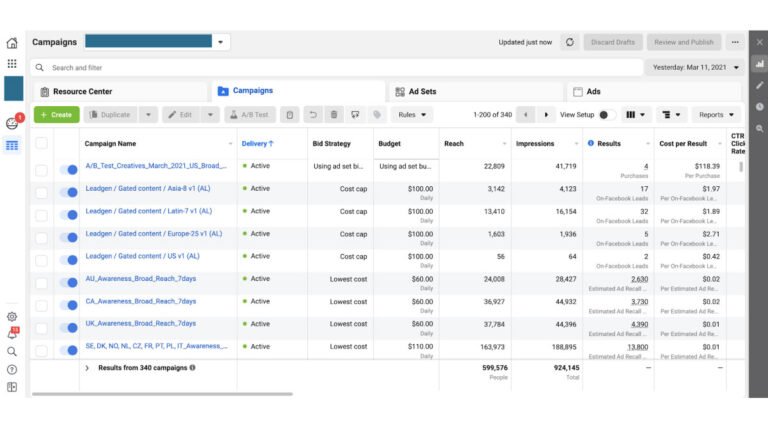The width and height of the screenshot is (768, 428).
Task: Click the green Create button
Action: click(x=56, y=115)
